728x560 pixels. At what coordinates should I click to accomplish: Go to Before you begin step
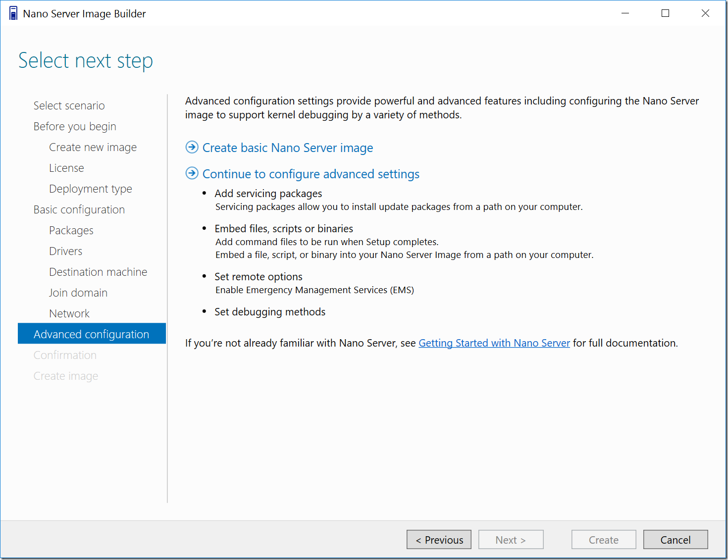coord(75,126)
